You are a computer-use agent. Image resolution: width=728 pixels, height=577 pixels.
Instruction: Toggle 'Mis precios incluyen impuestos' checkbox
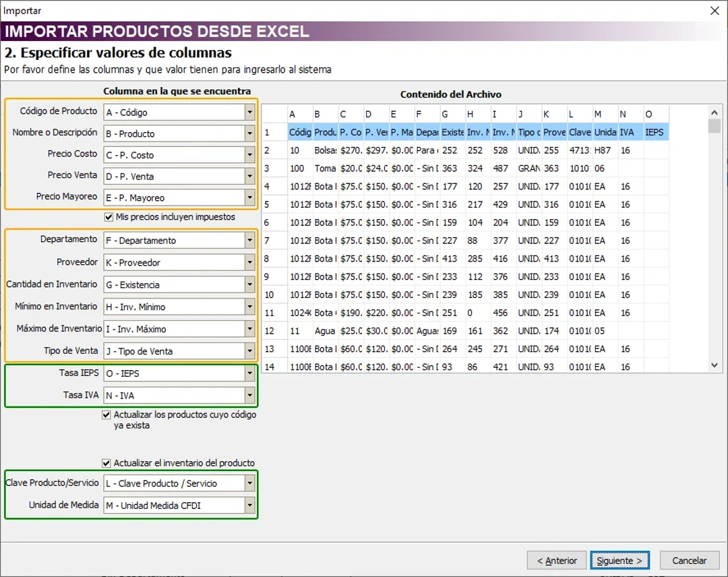point(109,217)
